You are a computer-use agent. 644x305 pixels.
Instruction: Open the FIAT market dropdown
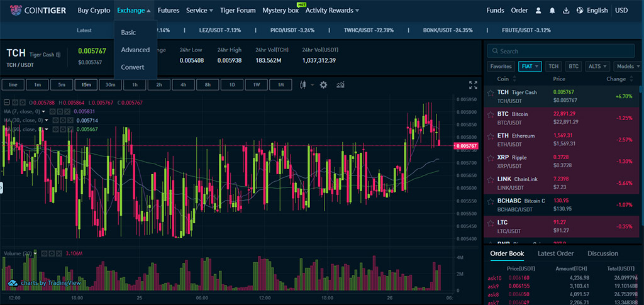pyautogui.click(x=530, y=66)
